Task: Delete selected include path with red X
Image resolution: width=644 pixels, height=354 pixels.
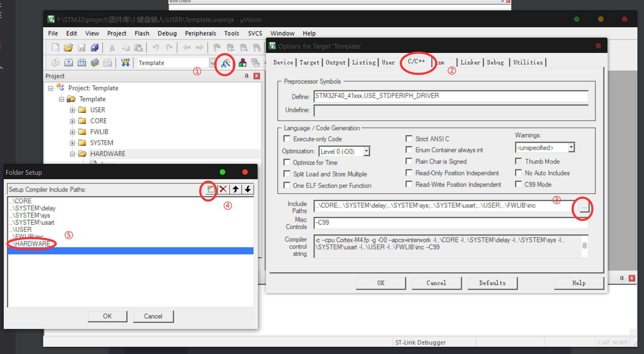Action: click(223, 189)
